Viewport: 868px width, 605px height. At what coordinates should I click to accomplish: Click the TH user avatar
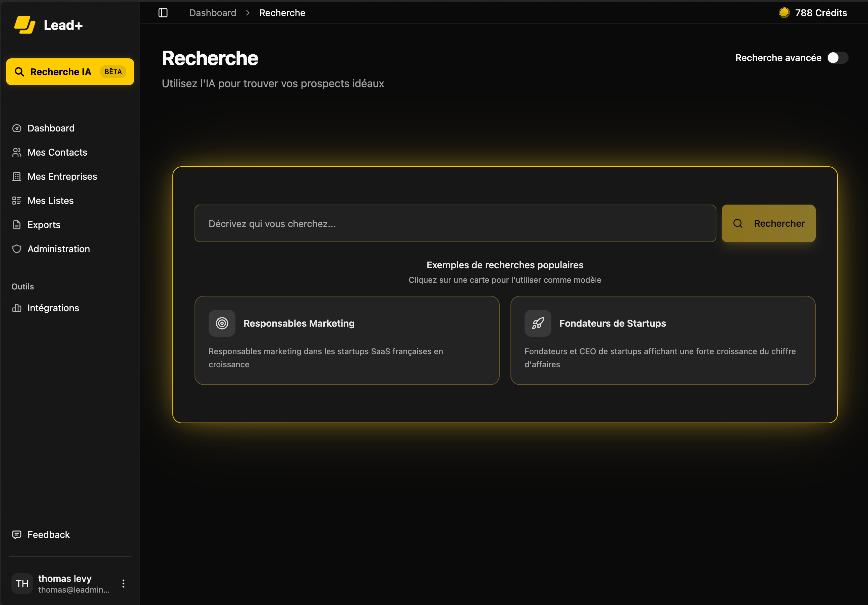click(22, 584)
